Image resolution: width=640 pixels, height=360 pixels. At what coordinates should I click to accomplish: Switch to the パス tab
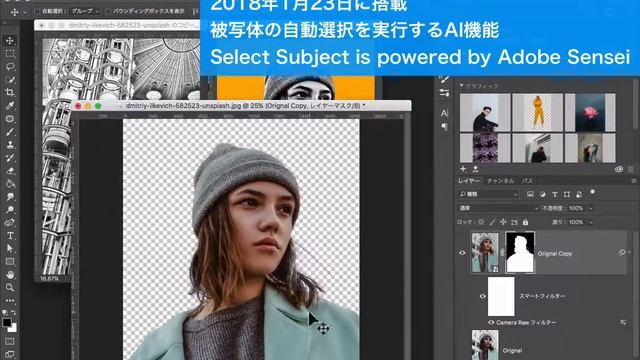[x=527, y=180]
